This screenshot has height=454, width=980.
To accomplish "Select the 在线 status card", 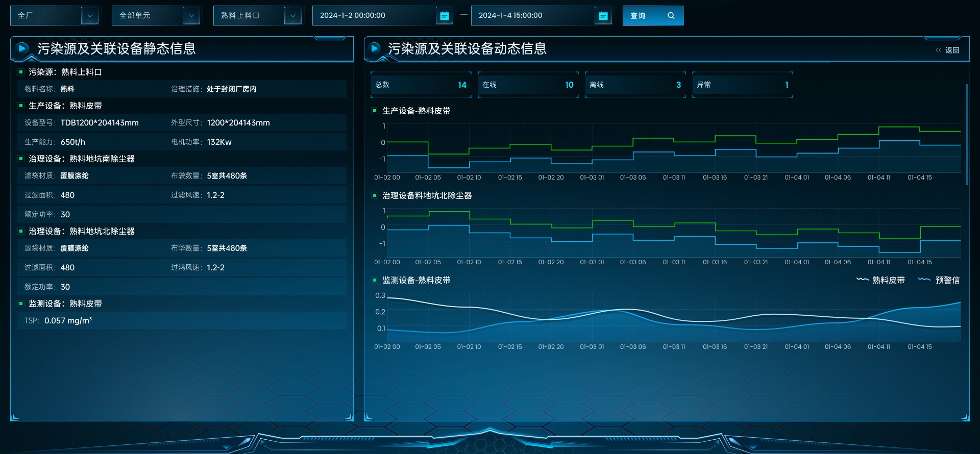I will tap(528, 85).
